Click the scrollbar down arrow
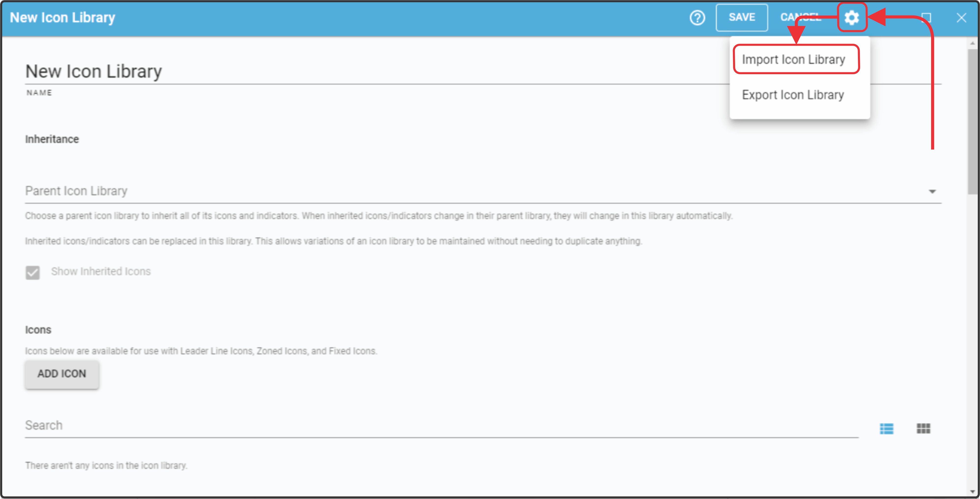The width and height of the screenshot is (980, 499). click(x=972, y=492)
